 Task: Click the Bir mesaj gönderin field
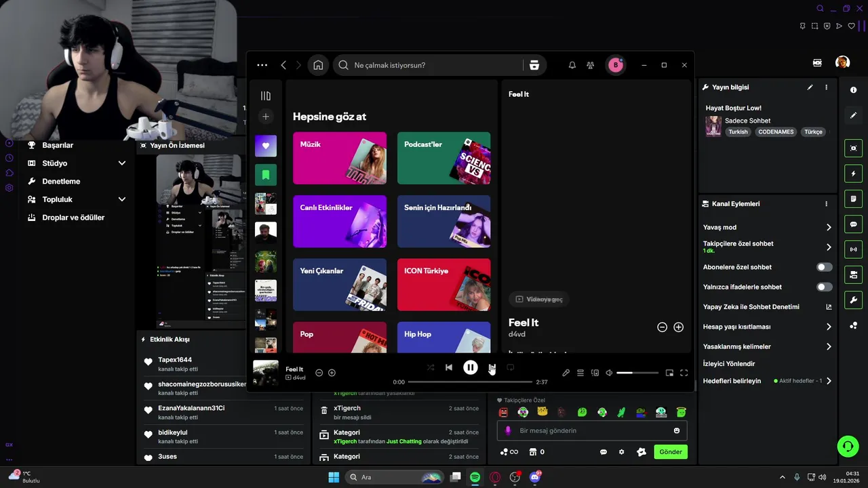[x=592, y=430]
